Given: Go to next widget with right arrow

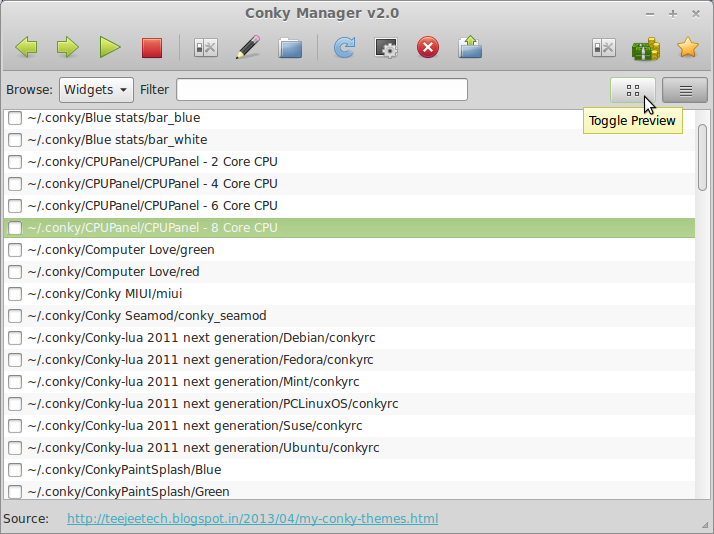Looking at the screenshot, I should (x=68, y=47).
